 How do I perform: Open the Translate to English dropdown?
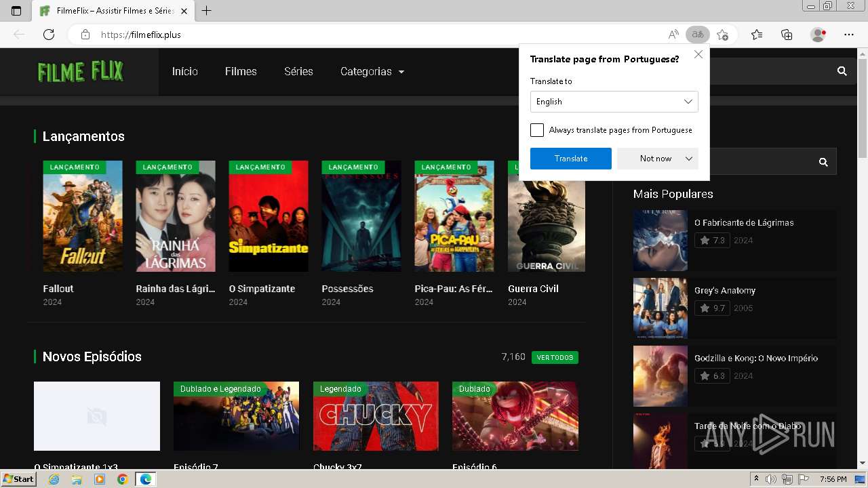click(x=614, y=102)
